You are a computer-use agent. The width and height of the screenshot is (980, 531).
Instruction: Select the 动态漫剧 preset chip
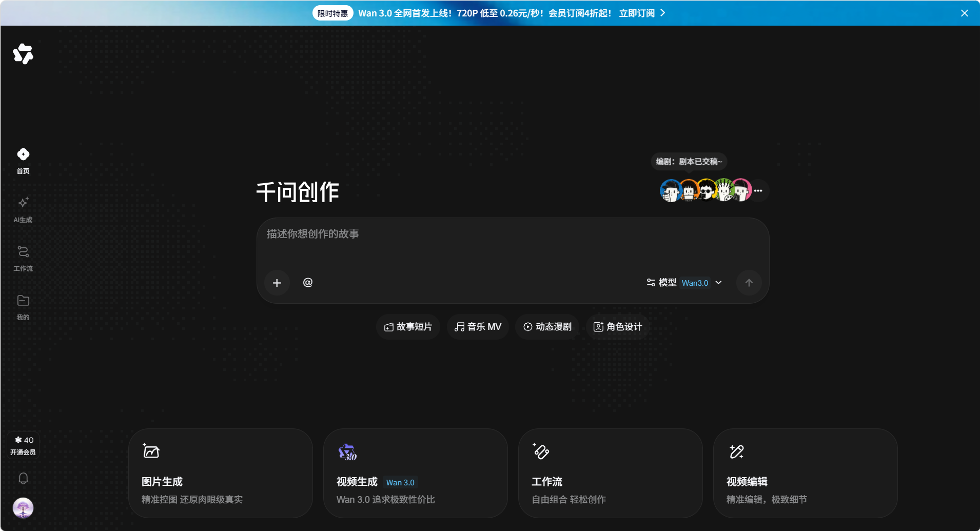547,327
